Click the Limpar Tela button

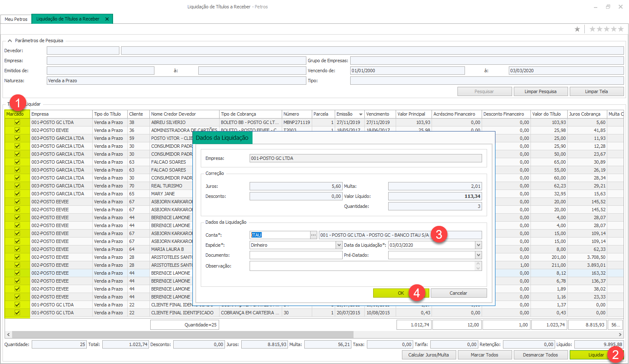[x=596, y=91]
